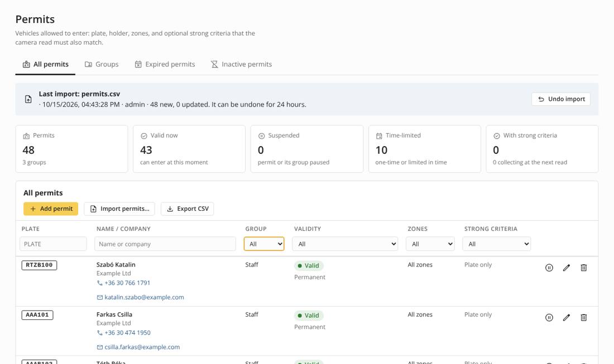Focus the PLATE filter input field
This screenshot has width=614, height=364.
point(53,244)
